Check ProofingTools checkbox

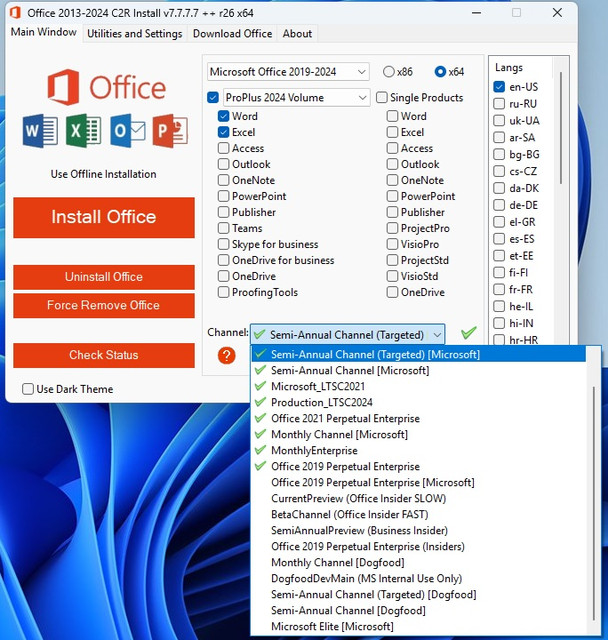(x=223, y=292)
